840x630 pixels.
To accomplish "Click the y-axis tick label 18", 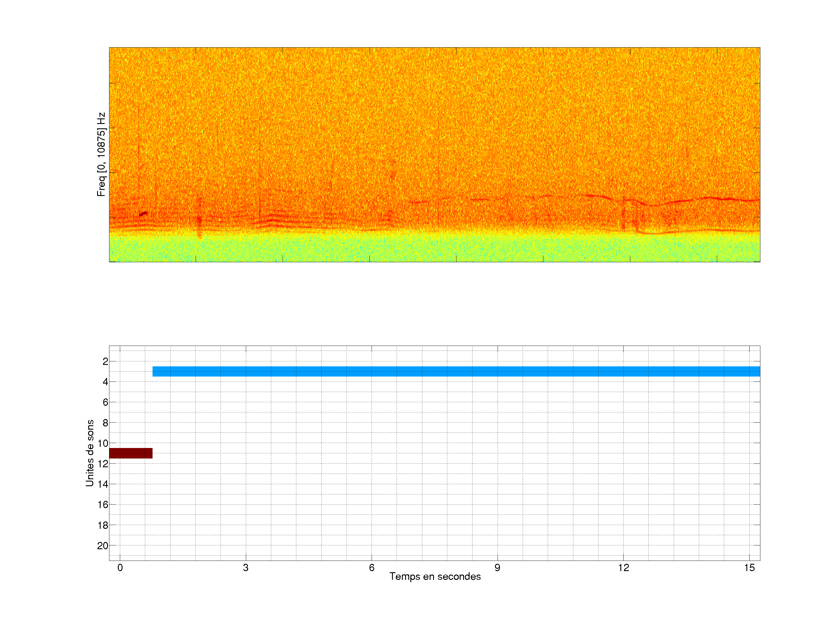I will point(103,525).
